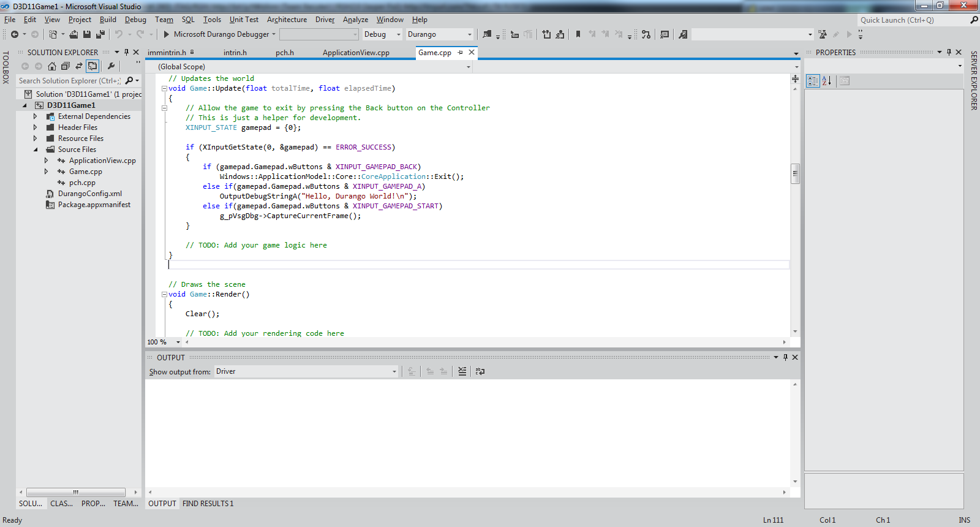Collapse the Source Files folder
This screenshot has width=980, height=527.
coord(35,150)
